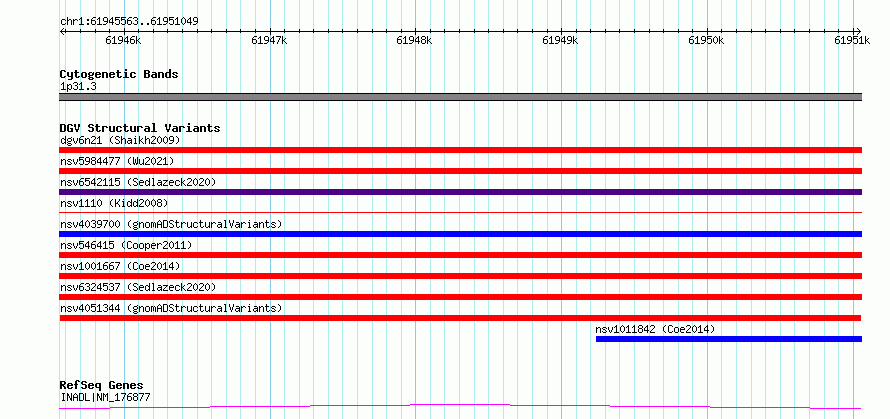Viewport: 890px width, 419px height.
Task: Click the red bar for nsv1001667
Action: tap(461, 276)
